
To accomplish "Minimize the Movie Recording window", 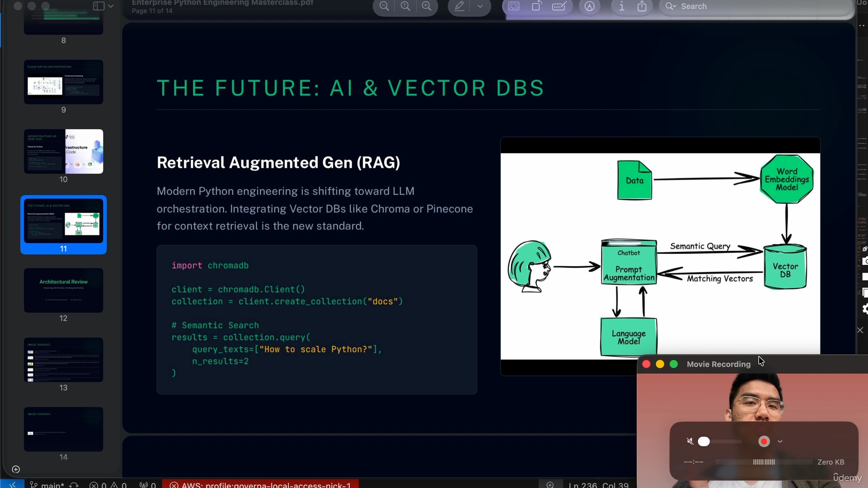I will (x=660, y=364).
